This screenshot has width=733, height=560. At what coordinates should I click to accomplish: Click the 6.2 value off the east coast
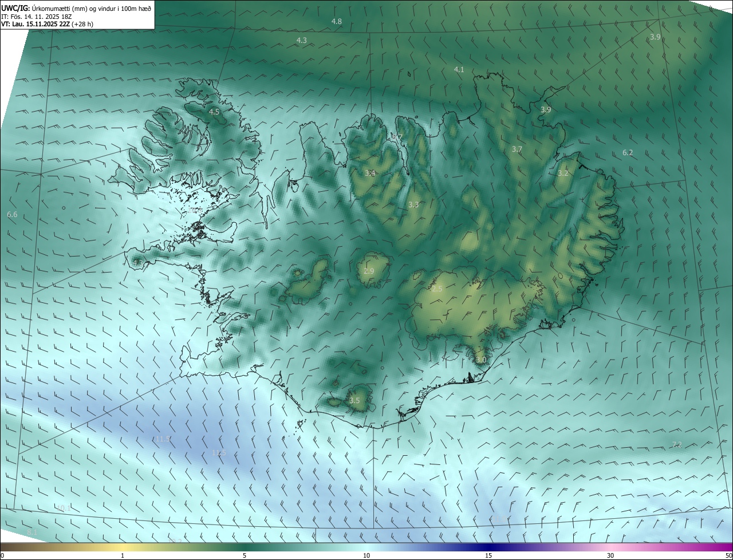click(628, 152)
